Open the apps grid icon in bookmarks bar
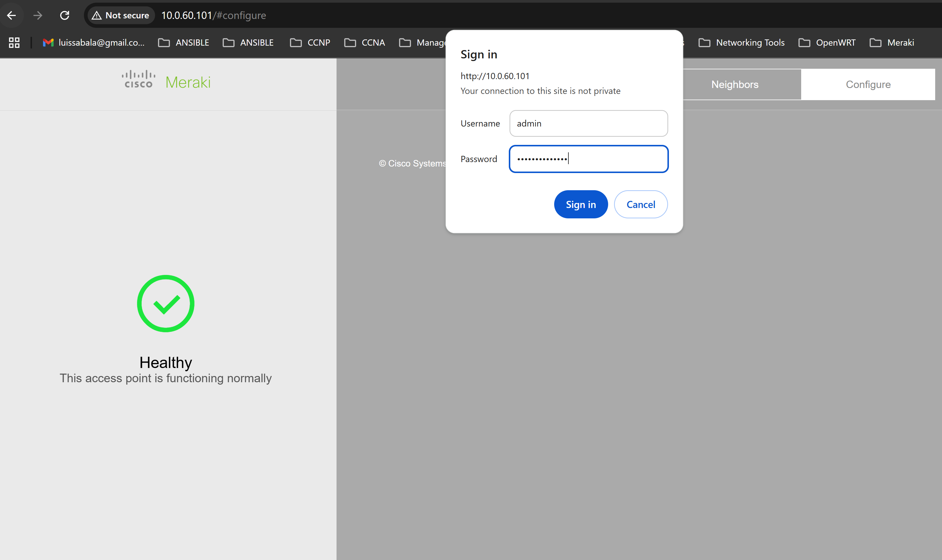The image size is (942, 560). click(x=14, y=43)
